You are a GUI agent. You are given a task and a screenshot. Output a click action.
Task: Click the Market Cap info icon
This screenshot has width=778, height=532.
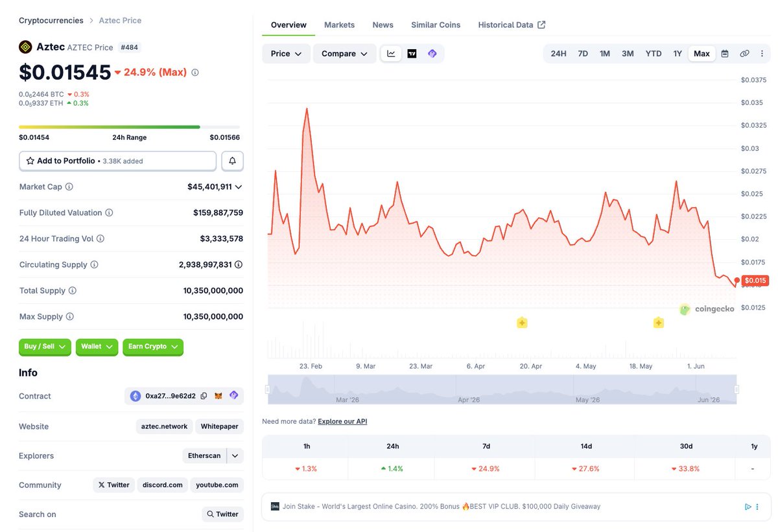point(69,187)
